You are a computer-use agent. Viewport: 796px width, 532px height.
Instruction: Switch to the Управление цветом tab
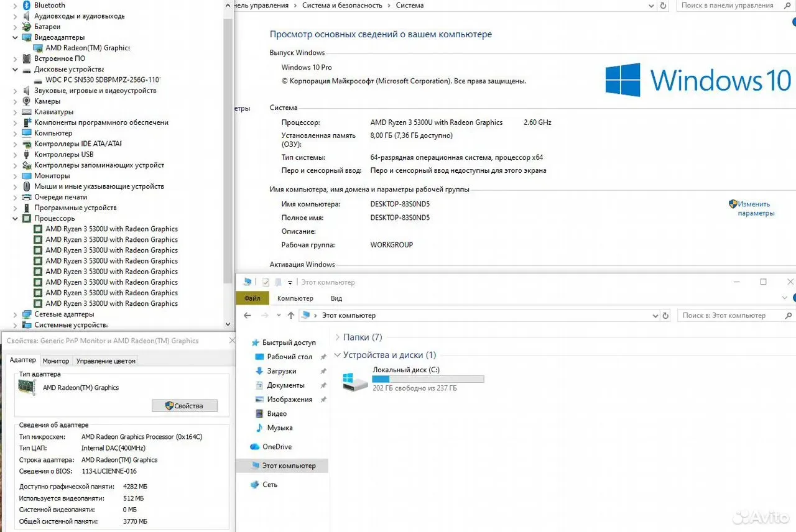(x=106, y=361)
